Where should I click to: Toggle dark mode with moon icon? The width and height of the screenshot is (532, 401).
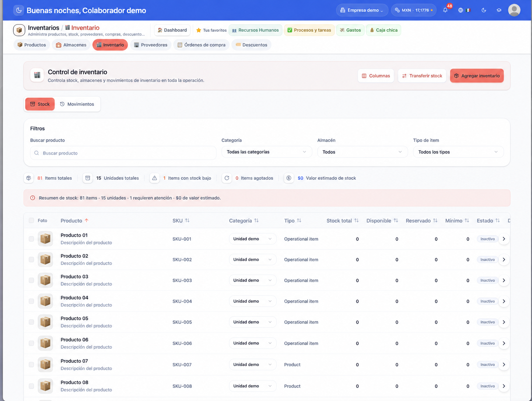coord(484,10)
